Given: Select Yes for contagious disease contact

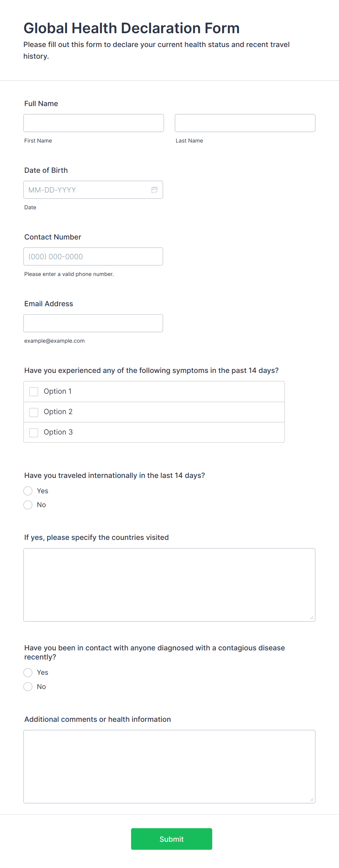Looking at the screenshot, I should 28,673.
